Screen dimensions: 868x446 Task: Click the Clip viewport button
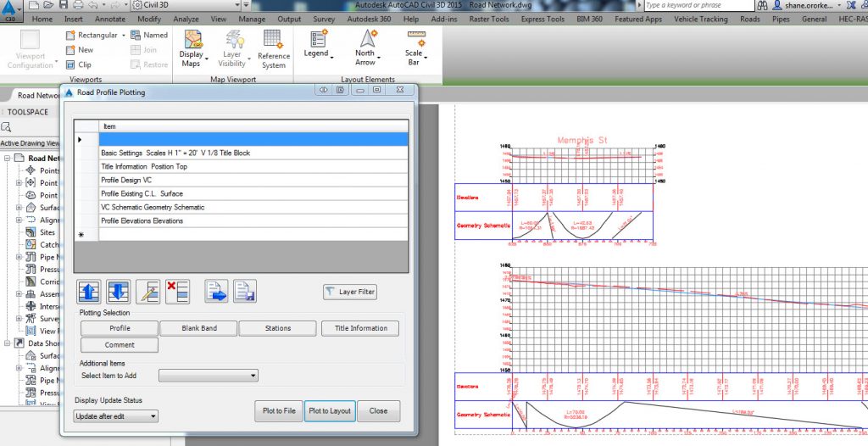[78, 64]
